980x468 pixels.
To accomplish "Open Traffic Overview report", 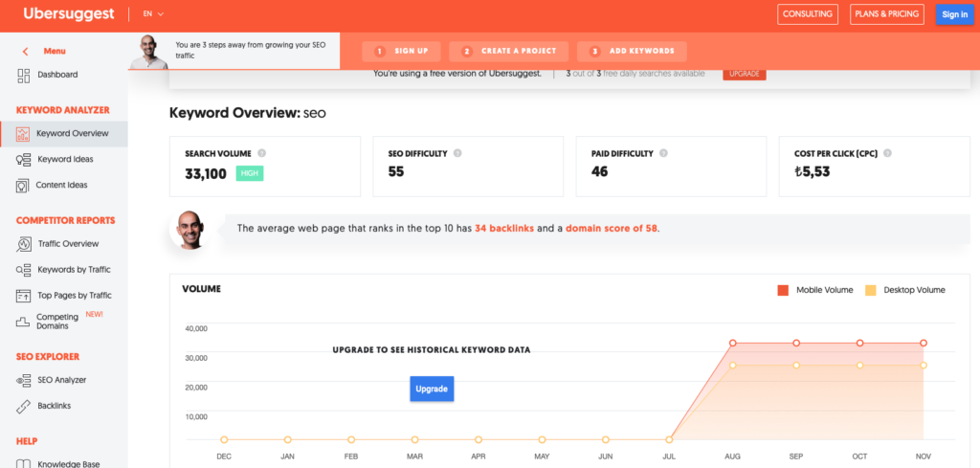I will (68, 244).
